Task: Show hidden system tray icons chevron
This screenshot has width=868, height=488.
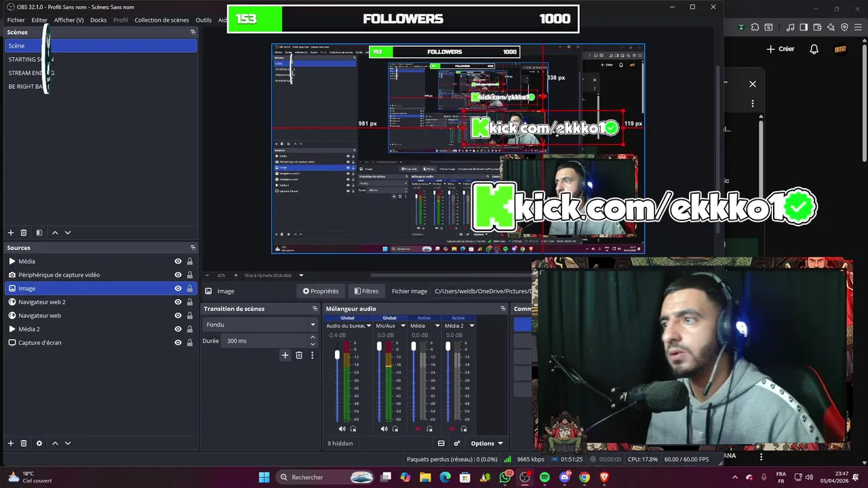Action: point(734,477)
